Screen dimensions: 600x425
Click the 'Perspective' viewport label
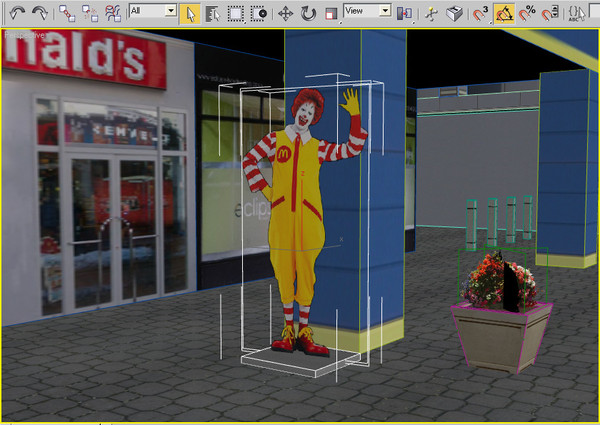click(x=24, y=35)
